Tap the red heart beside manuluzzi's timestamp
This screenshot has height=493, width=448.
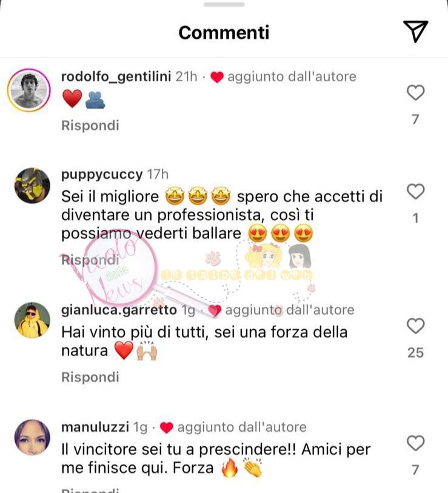166,428
